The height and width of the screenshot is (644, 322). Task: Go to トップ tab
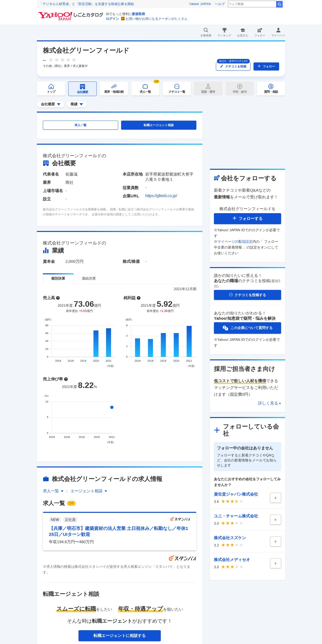51,89
